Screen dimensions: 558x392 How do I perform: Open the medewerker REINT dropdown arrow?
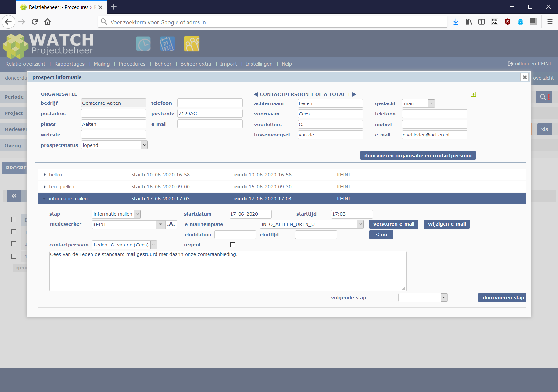(160, 224)
